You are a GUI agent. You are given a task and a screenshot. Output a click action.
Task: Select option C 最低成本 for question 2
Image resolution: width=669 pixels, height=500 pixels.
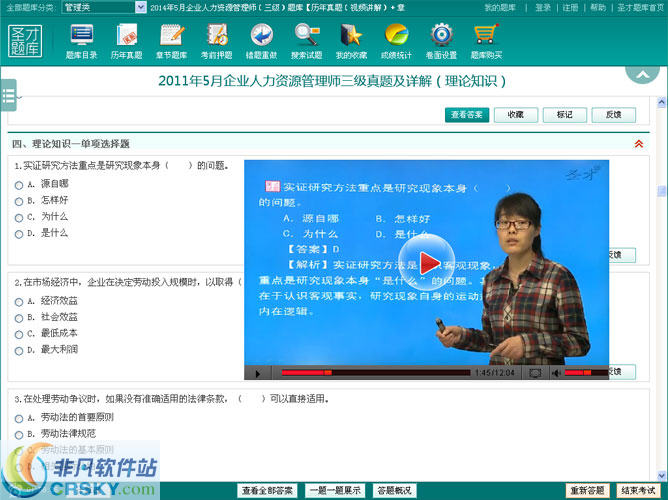pos(19,334)
